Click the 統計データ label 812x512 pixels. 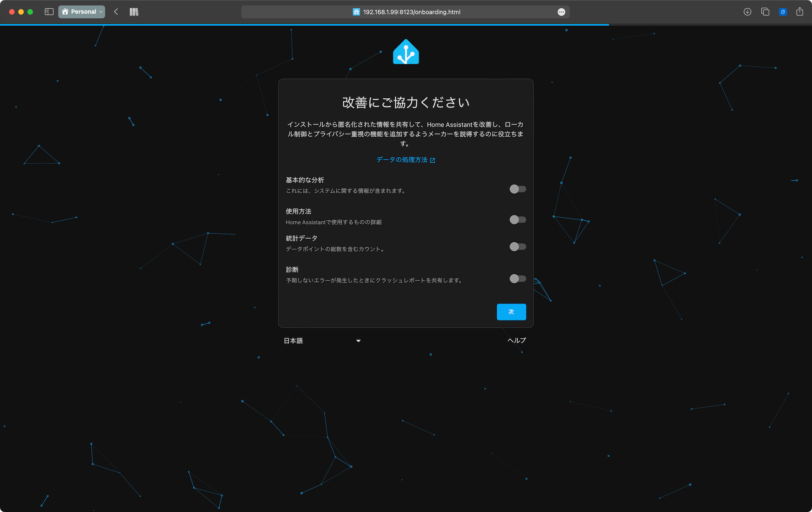302,238
